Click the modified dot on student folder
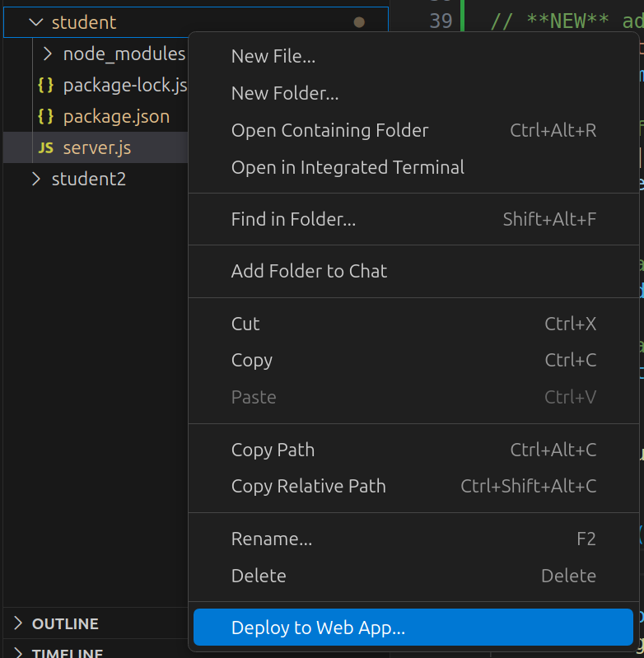 click(359, 22)
